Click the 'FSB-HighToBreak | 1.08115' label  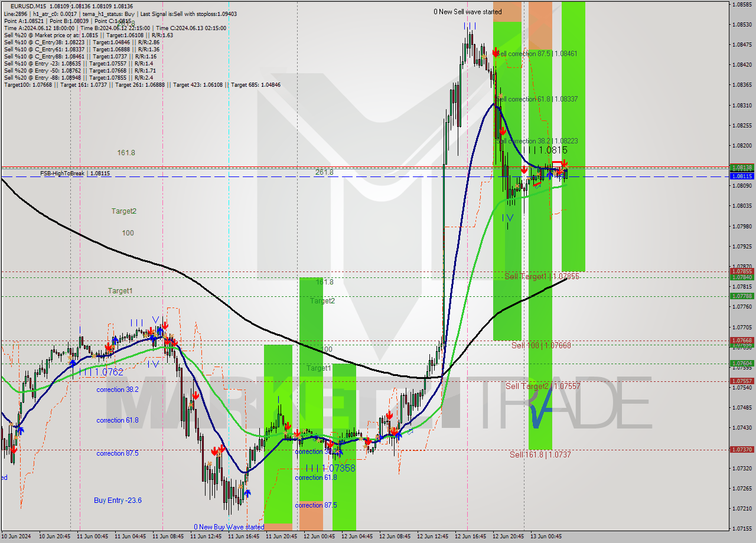tap(75, 174)
